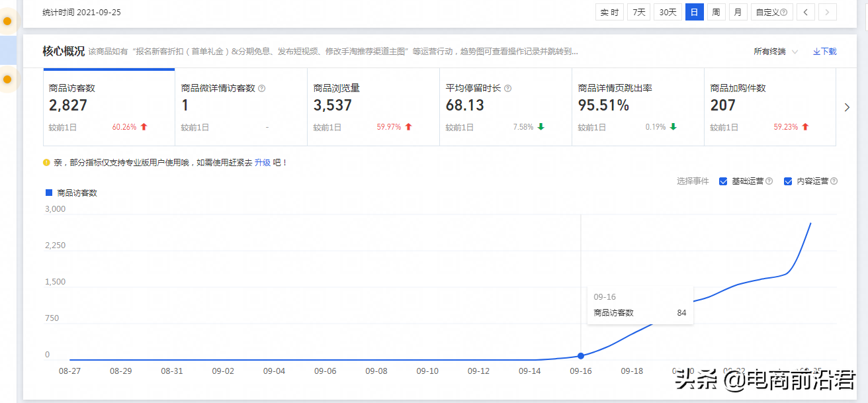Select the 商品详情页跳出率 metric card
This screenshot has width=868, height=403.
coord(638,107)
